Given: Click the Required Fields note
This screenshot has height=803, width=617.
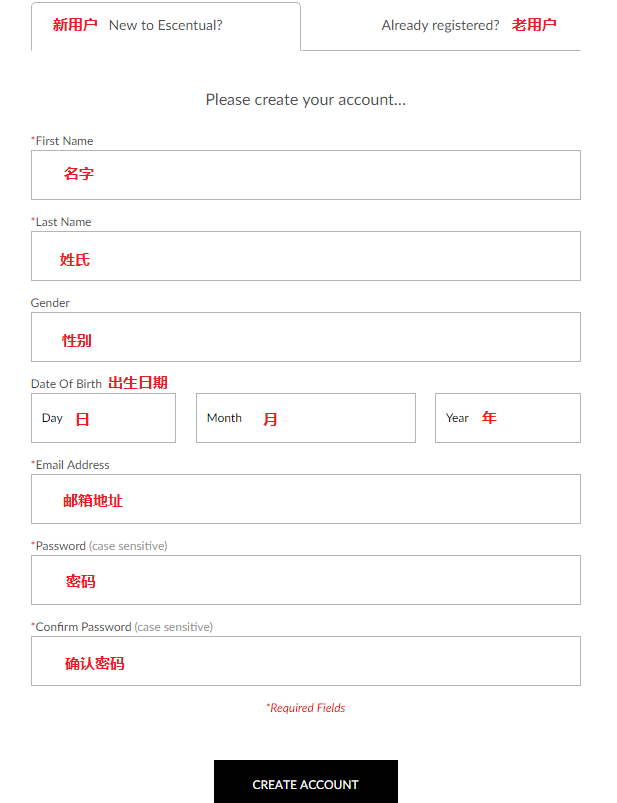Looking at the screenshot, I should 306,708.
